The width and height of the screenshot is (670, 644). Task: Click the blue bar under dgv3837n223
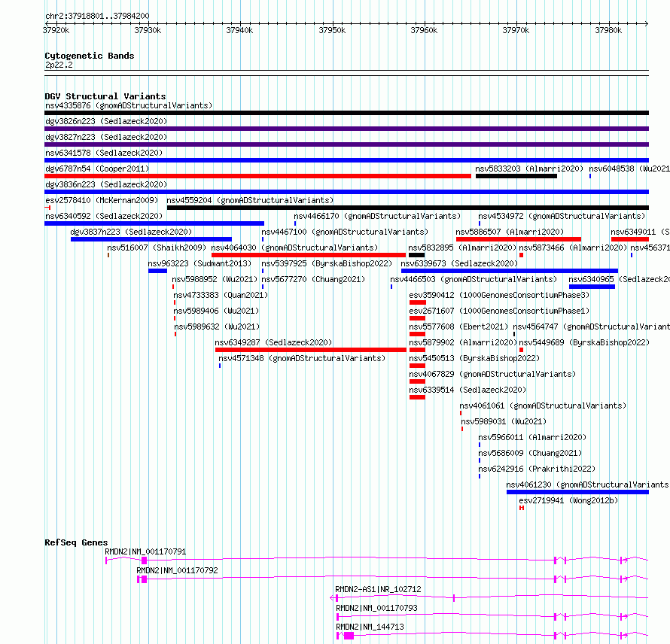pos(151,239)
